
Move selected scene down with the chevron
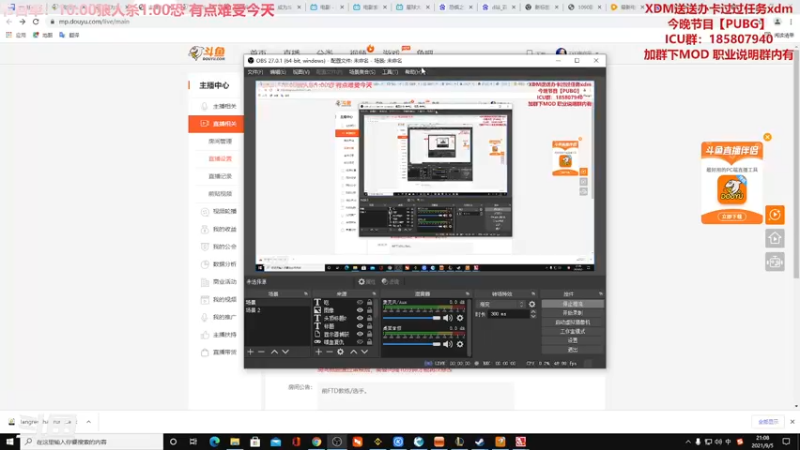pyautogui.click(x=285, y=352)
